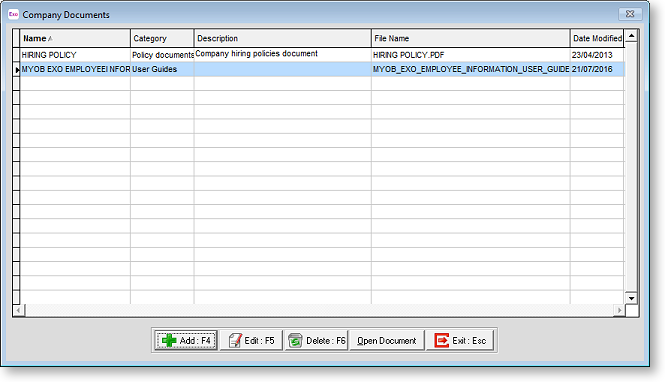Select the MYOB EXO EMPLOYEE INFOR row name
665x382 pixels.
[75, 69]
